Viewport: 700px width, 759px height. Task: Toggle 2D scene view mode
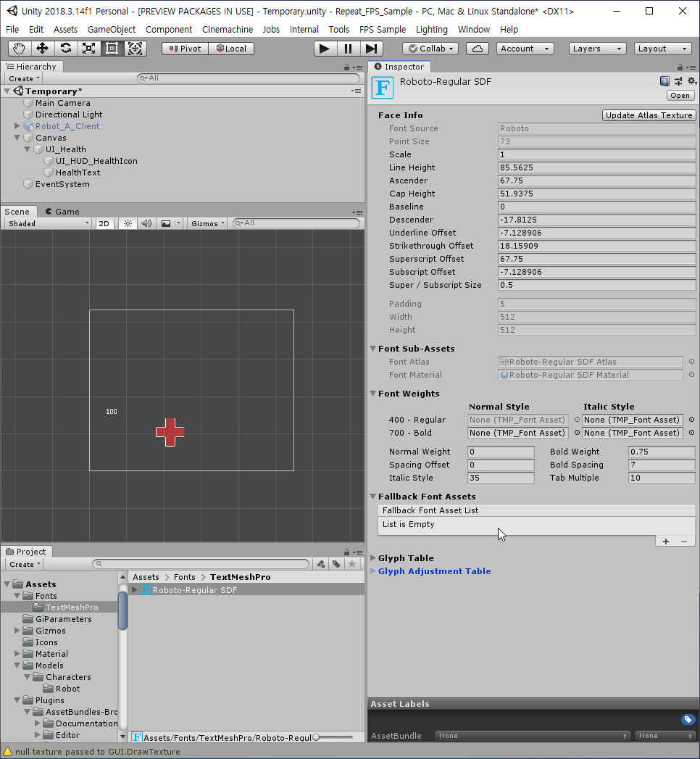coord(104,223)
